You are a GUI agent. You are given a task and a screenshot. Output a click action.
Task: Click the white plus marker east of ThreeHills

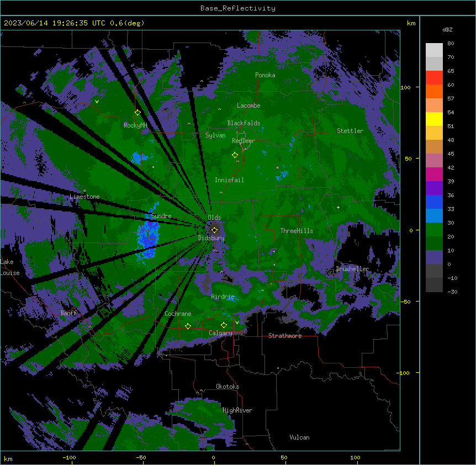point(338,207)
